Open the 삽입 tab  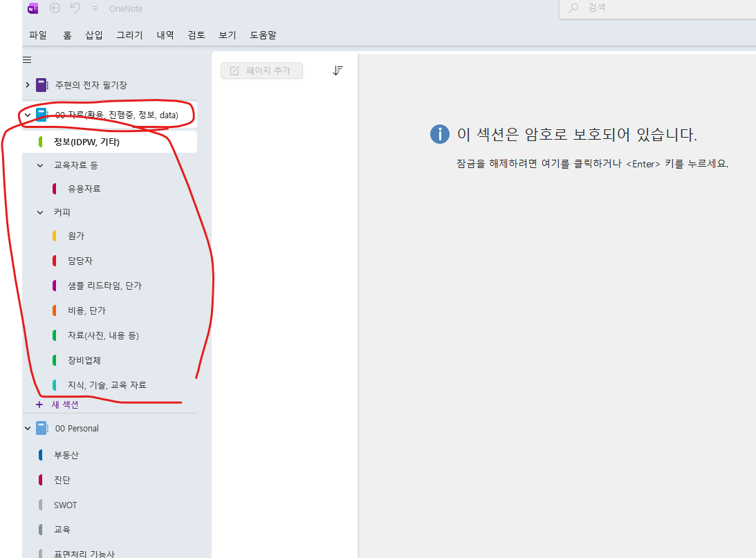(94, 35)
